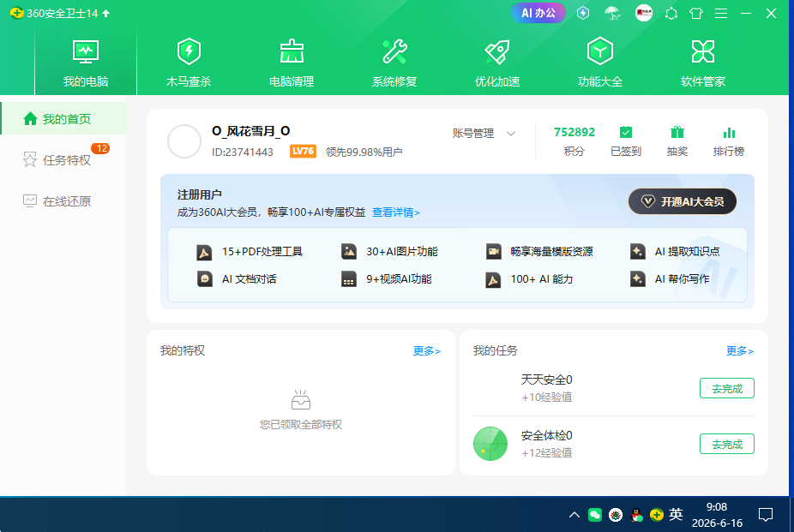794x532 pixels.
Task: Click the 15+PDF处理工具 icon
Action: pyautogui.click(x=205, y=252)
